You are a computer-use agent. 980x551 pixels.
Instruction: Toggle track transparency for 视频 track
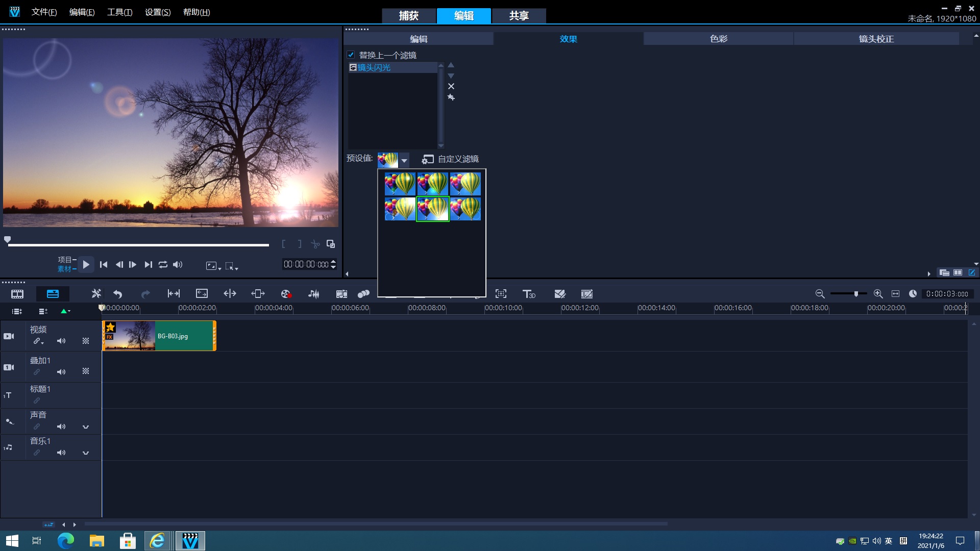coord(86,341)
